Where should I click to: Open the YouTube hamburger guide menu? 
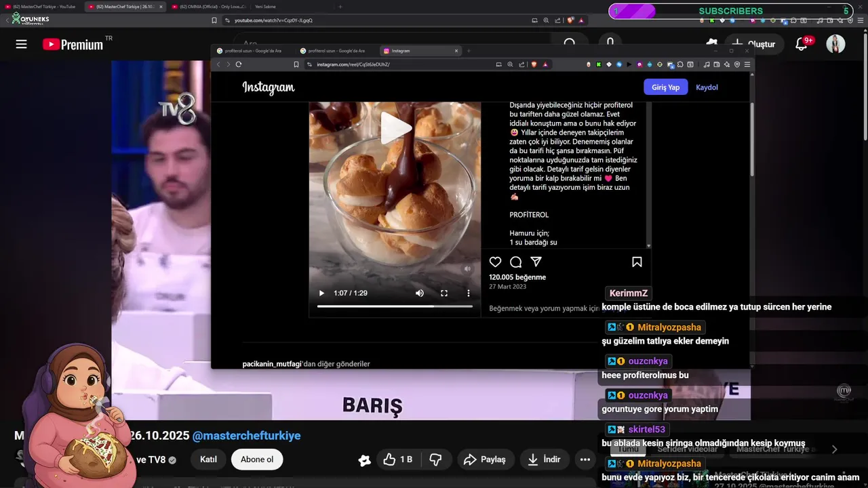[21, 44]
